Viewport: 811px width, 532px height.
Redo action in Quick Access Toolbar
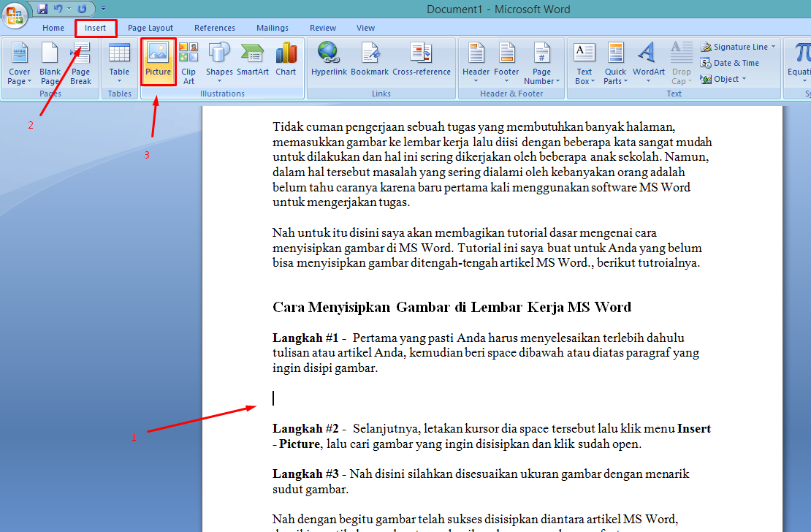[82, 9]
